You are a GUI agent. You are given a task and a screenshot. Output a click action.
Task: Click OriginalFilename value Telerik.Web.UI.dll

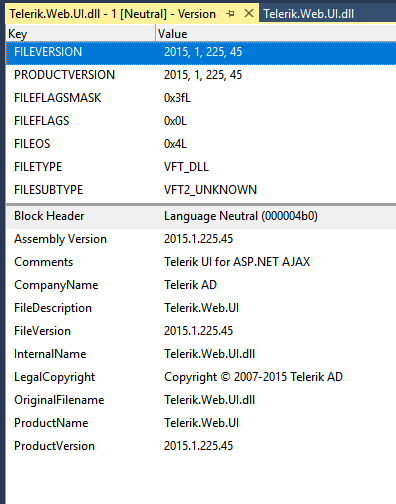point(209,400)
